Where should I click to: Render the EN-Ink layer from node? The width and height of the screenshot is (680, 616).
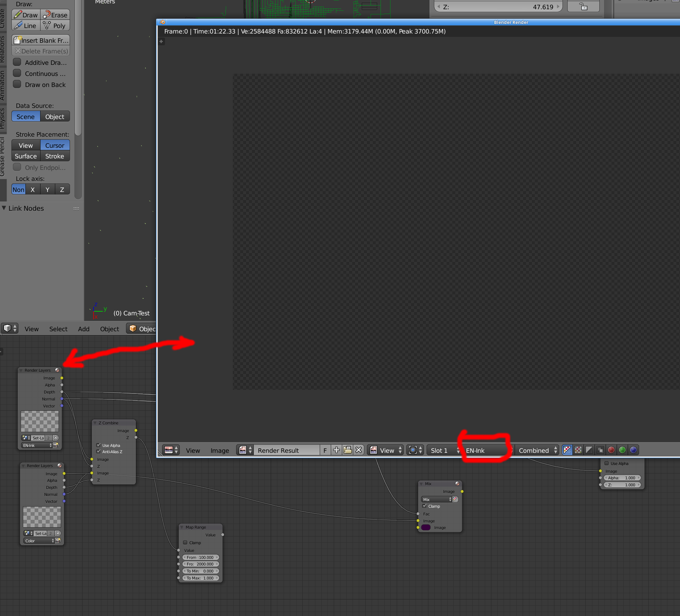coord(56,445)
